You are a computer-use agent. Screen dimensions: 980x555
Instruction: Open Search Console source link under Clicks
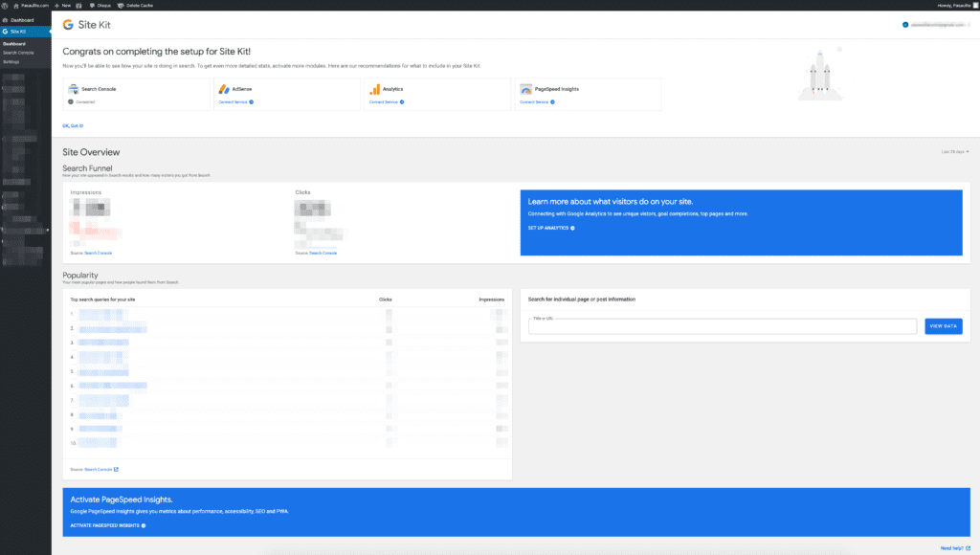tap(323, 254)
